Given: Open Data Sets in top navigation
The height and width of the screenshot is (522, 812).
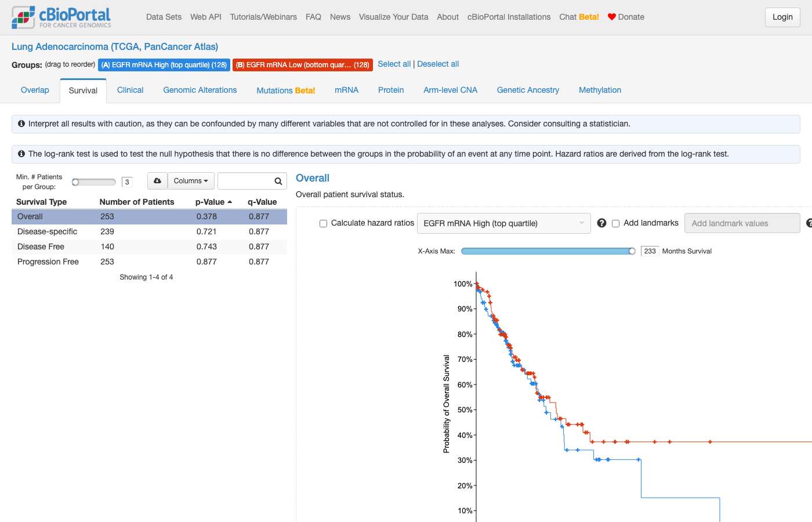Looking at the screenshot, I should click(164, 17).
